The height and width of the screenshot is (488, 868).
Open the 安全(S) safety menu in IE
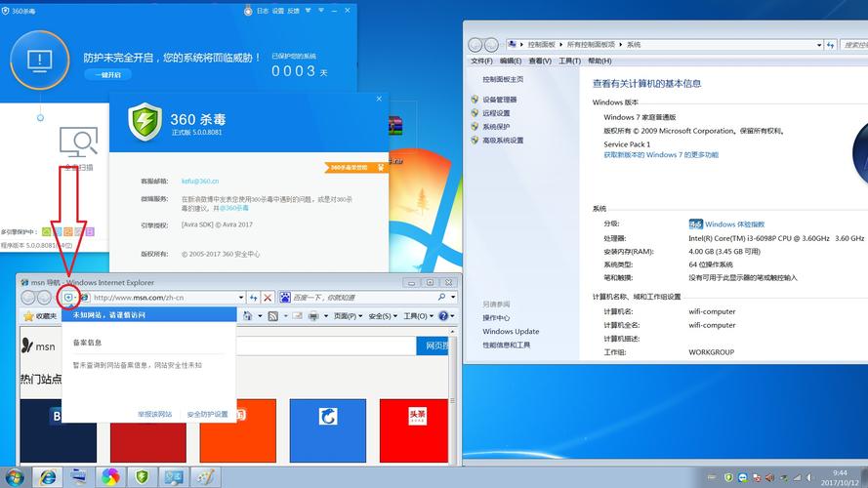tap(383, 316)
